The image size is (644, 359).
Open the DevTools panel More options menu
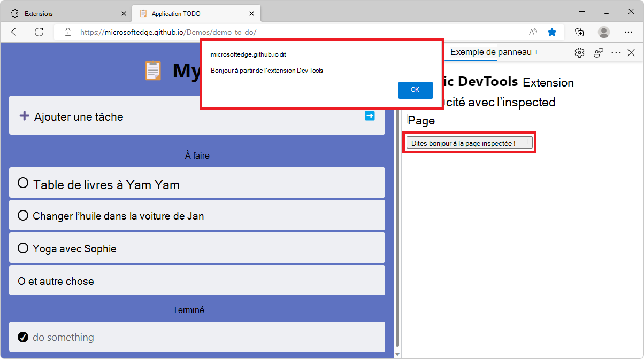pyautogui.click(x=616, y=52)
